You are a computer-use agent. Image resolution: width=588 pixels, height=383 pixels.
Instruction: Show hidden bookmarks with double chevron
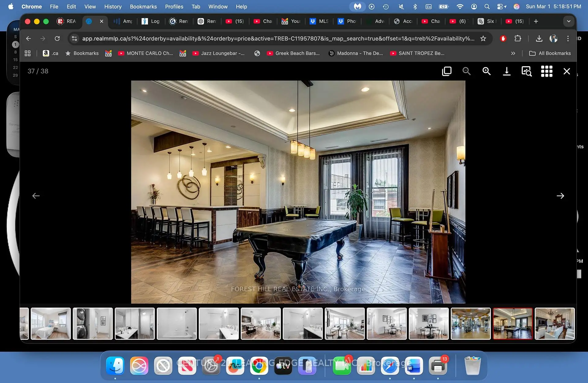[x=513, y=53]
